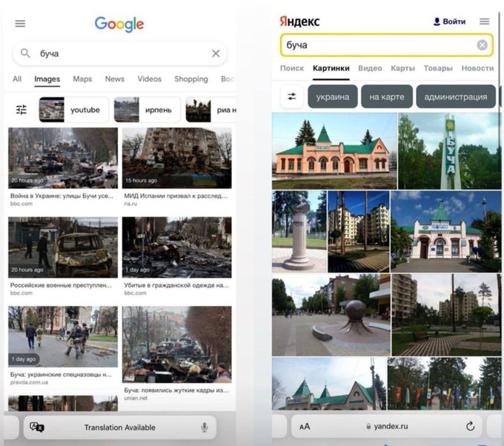Open Yandex image of flags in park
This screenshot has width=504, height=446.
coord(444,384)
